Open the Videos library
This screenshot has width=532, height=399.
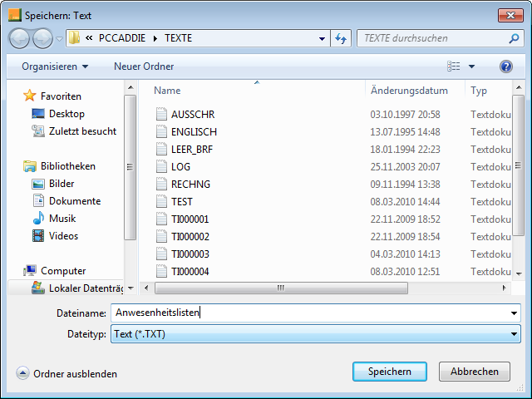63,236
